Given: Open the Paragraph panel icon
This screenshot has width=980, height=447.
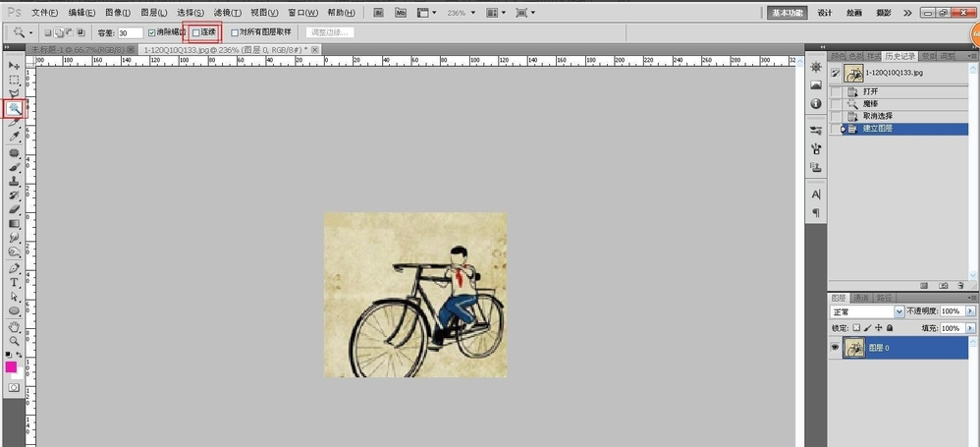Looking at the screenshot, I should (x=816, y=212).
